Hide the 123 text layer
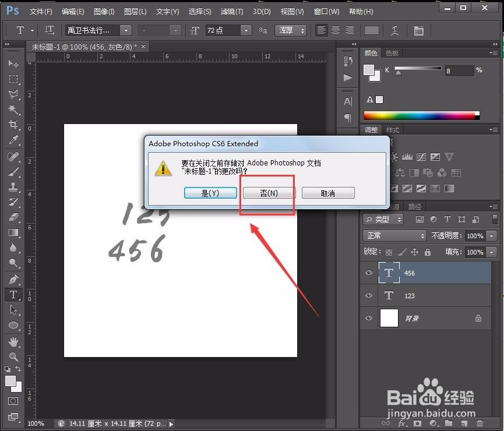This screenshot has width=504, height=431. 369,295
